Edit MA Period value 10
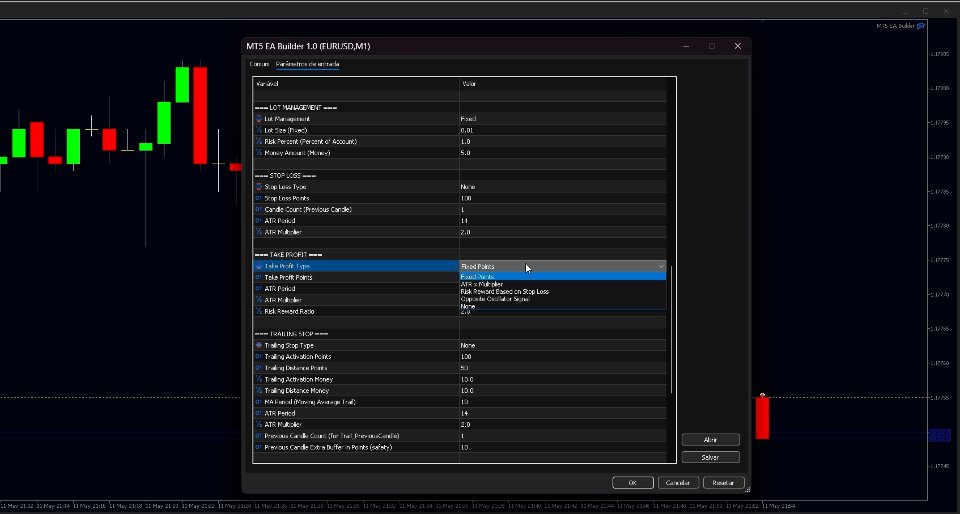This screenshot has height=514, width=960. click(x=563, y=402)
